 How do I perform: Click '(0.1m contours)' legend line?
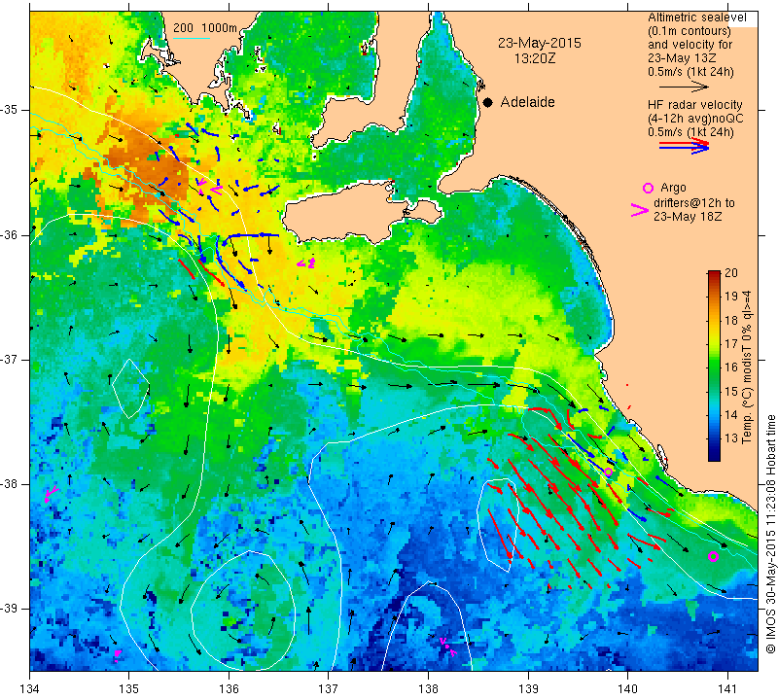click(690, 31)
